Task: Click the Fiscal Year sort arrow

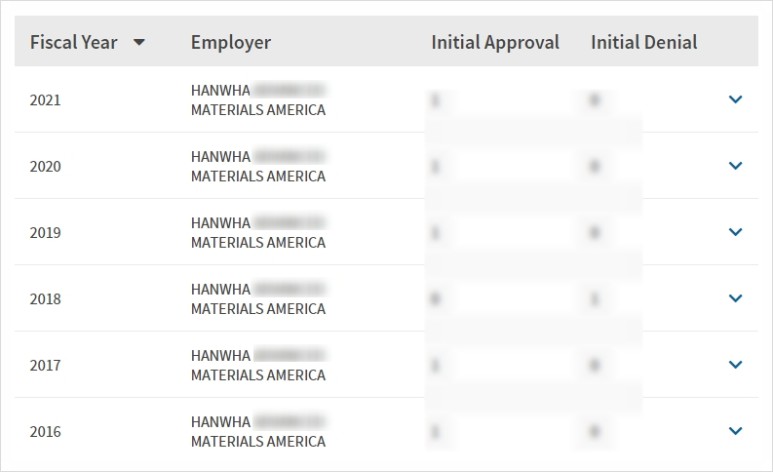Action: (140, 42)
